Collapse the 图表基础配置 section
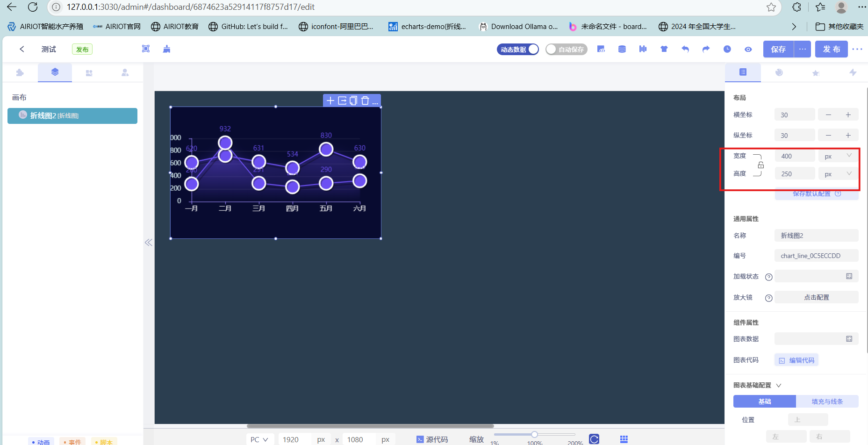This screenshot has width=868, height=445. coord(779,385)
